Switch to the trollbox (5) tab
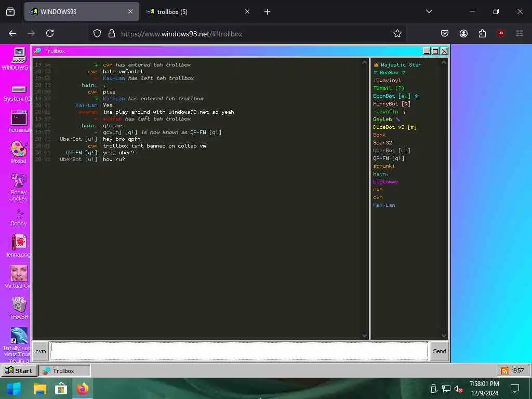 tap(198, 12)
